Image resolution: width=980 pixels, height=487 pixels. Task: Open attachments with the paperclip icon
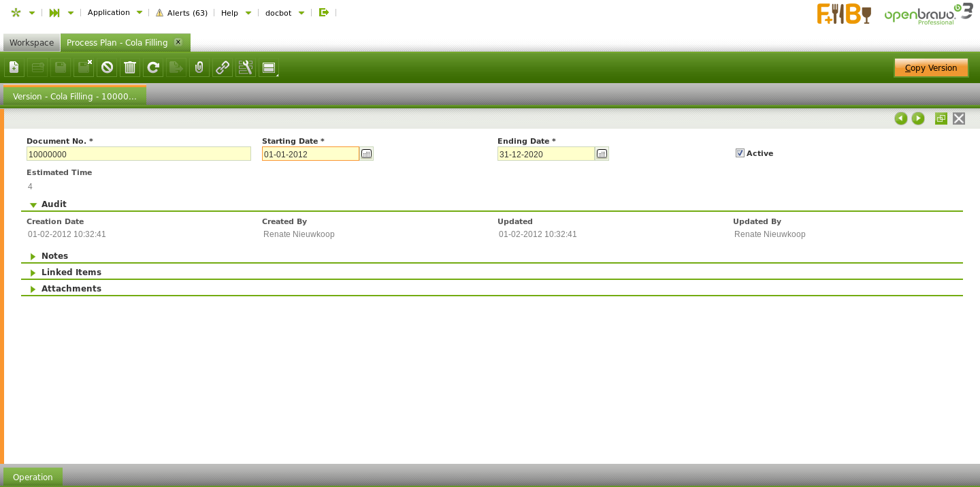click(199, 67)
